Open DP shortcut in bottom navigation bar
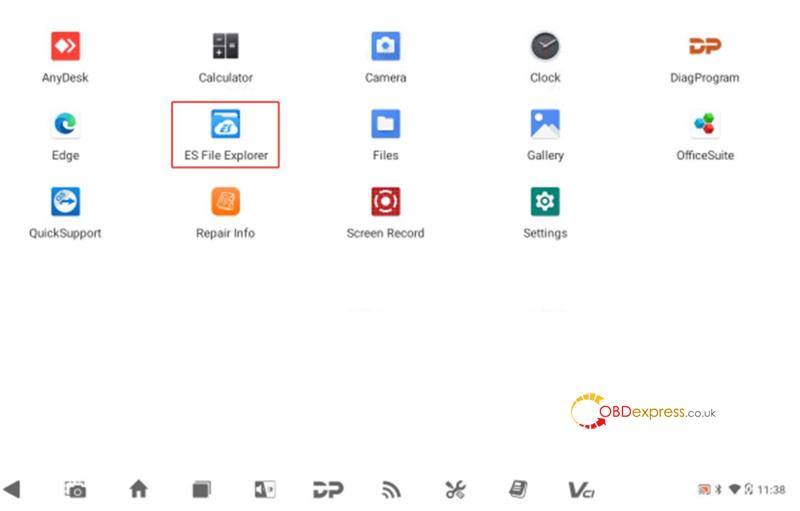The width and height of the screenshot is (800, 511). coord(328,490)
